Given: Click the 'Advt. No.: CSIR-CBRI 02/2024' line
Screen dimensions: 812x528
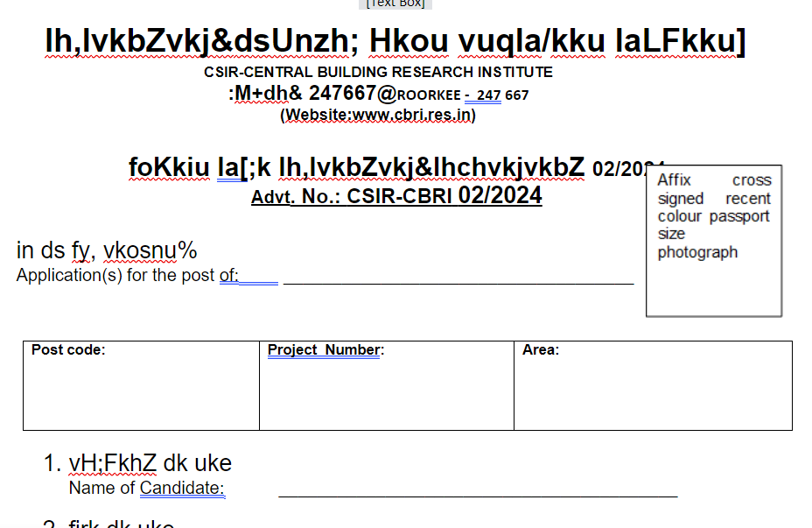Looking at the screenshot, I should 396,196.
